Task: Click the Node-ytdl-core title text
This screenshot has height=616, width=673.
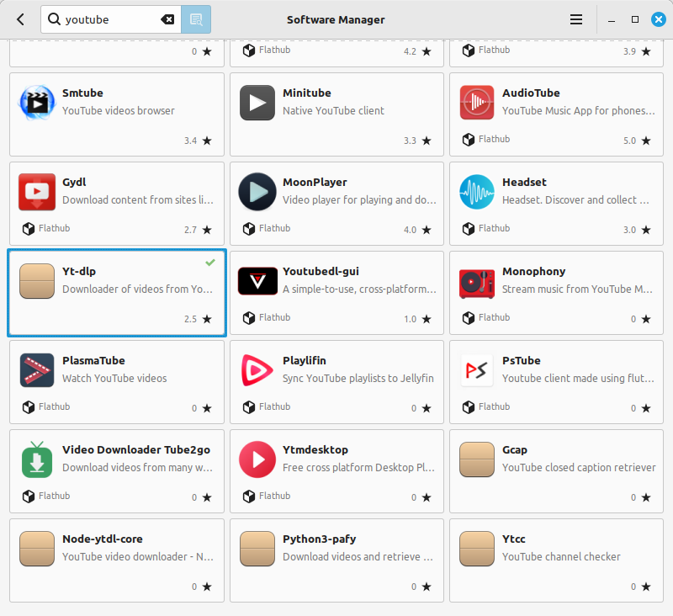Action: pos(102,539)
